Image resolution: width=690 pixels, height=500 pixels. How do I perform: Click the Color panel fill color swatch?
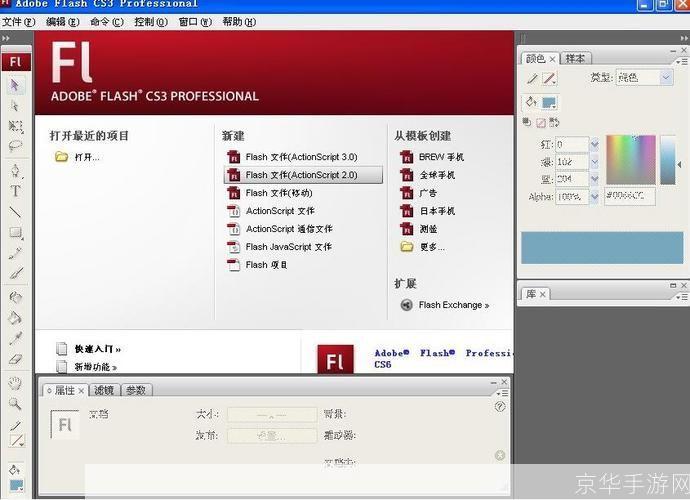[x=549, y=103]
